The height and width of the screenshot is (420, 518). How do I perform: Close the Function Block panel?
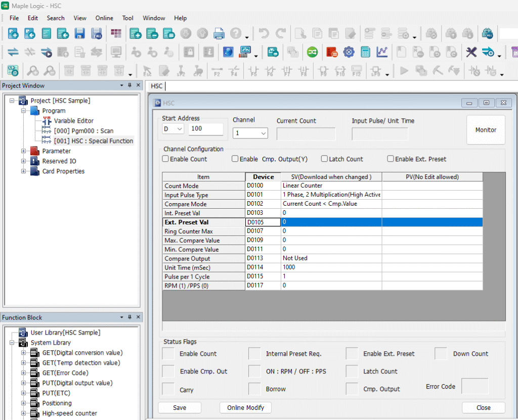click(138, 317)
